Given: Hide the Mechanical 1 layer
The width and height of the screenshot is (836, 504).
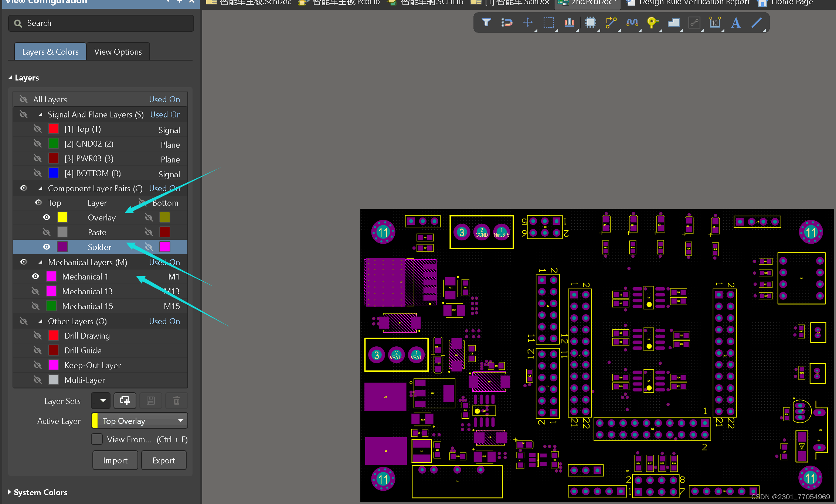Looking at the screenshot, I should (35, 277).
